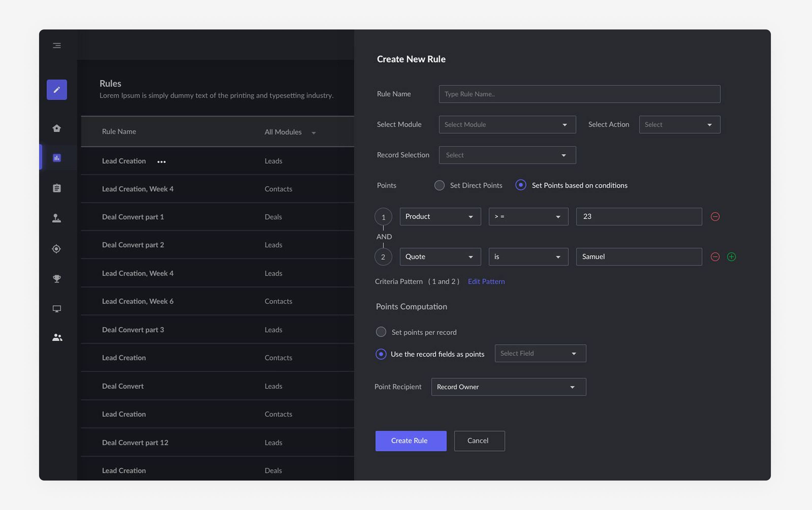Open the Select Action dropdown

pos(680,124)
